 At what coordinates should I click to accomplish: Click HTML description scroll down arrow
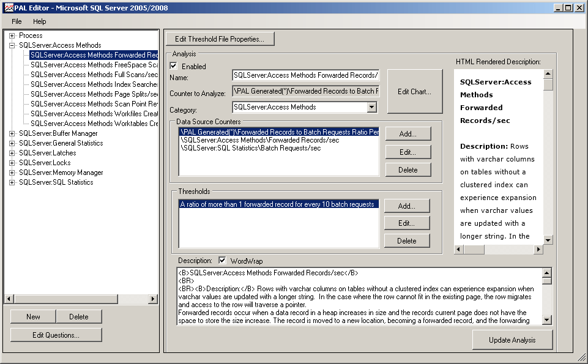[548, 240]
